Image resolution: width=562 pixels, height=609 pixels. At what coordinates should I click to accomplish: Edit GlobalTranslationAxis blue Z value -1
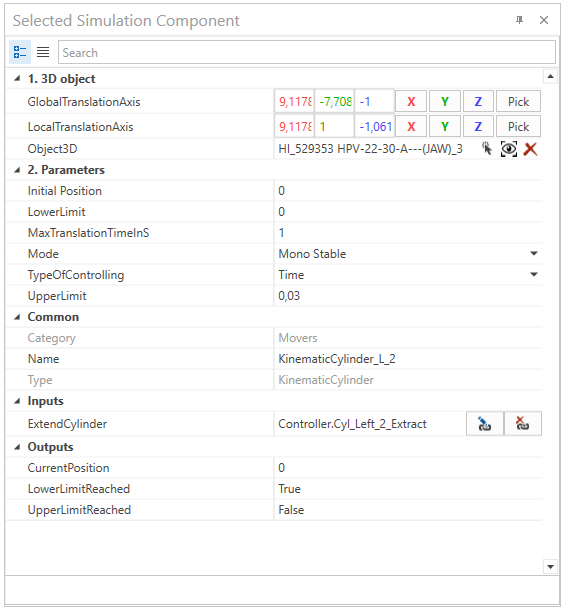pos(374,102)
